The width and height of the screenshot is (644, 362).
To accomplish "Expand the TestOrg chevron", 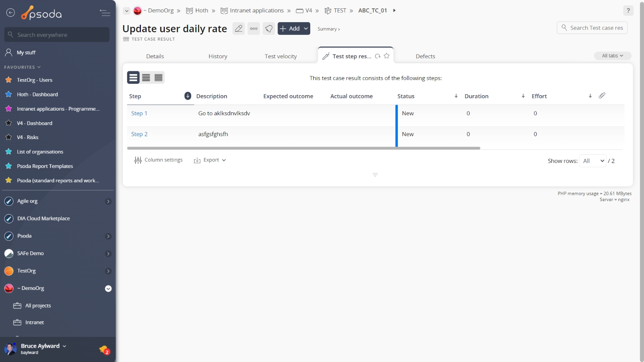I will tap(108, 271).
